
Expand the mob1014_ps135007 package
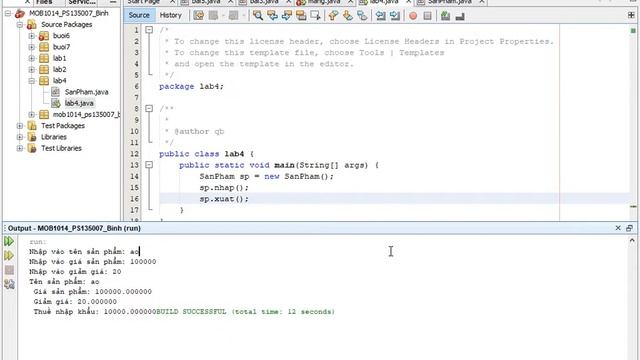coord(31,115)
